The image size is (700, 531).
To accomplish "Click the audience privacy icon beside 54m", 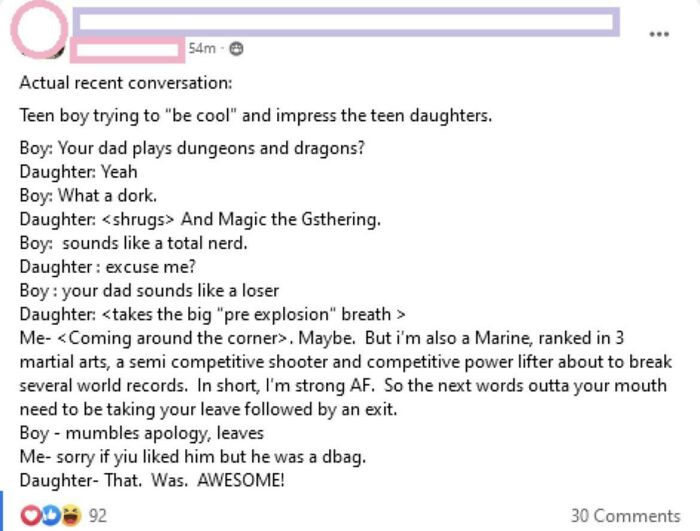I will tap(235, 48).
